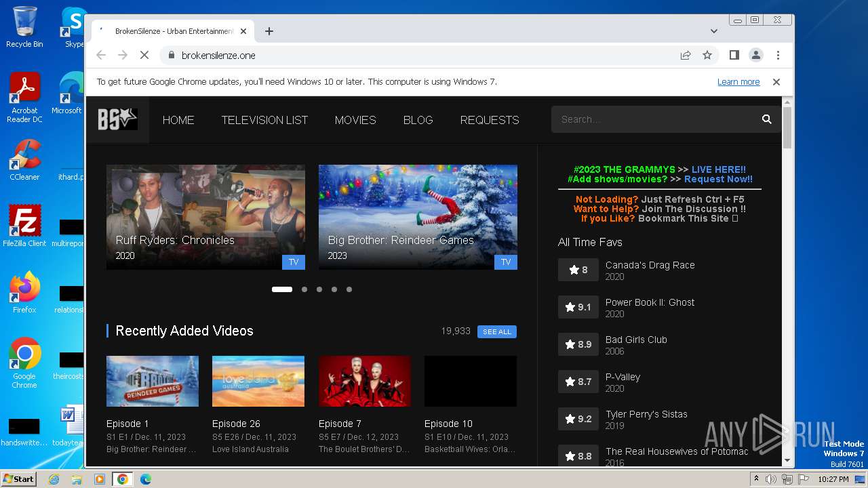Click the BS site logo
Image resolution: width=868 pixels, height=488 pixels.
pos(117,119)
